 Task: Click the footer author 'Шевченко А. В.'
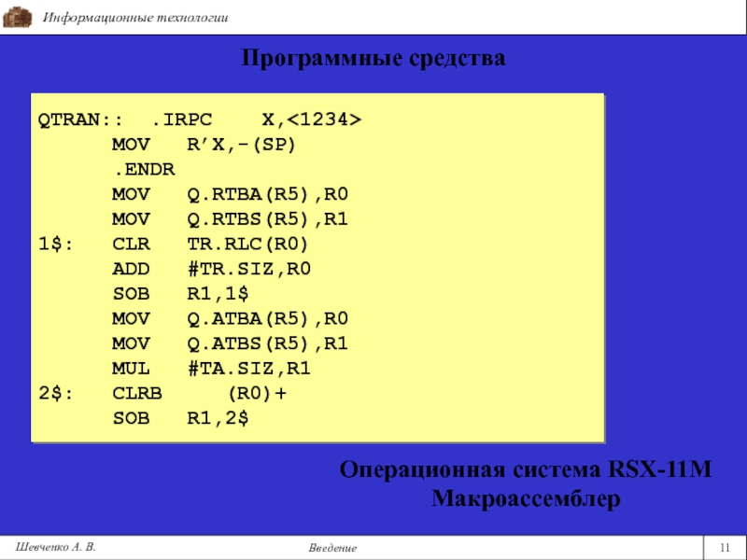(x=55, y=546)
